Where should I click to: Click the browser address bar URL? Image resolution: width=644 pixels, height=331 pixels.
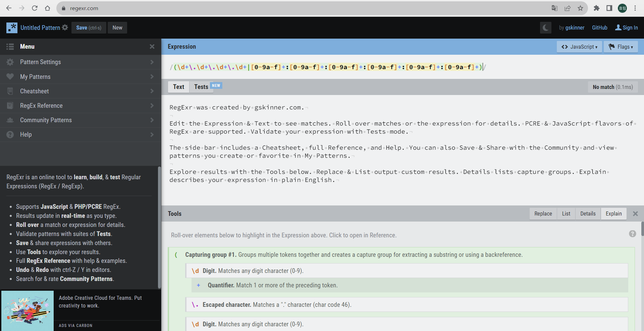point(84,8)
